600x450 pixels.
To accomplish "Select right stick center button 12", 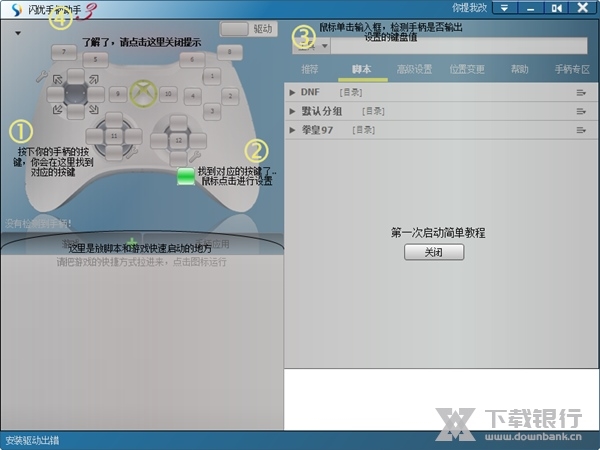I will pyautogui.click(x=178, y=140).
